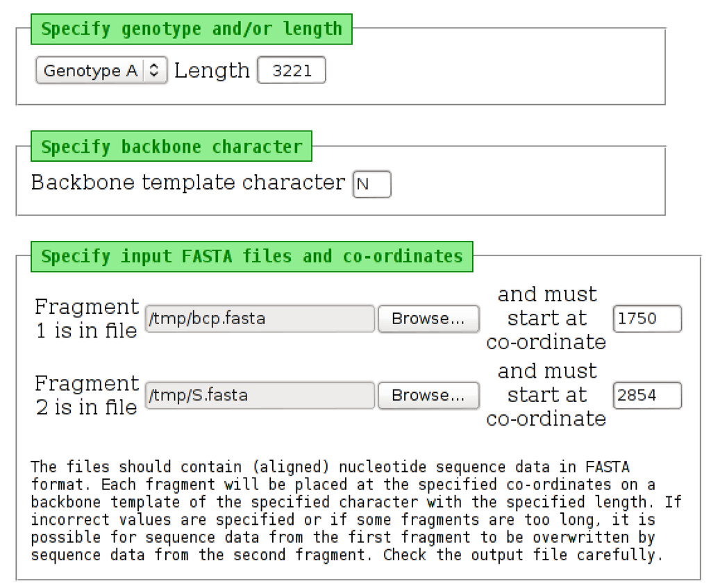The image size is (711, 588).
Task: Select the start co-ordinate field with 1750
Action: (x=647, y=319)
